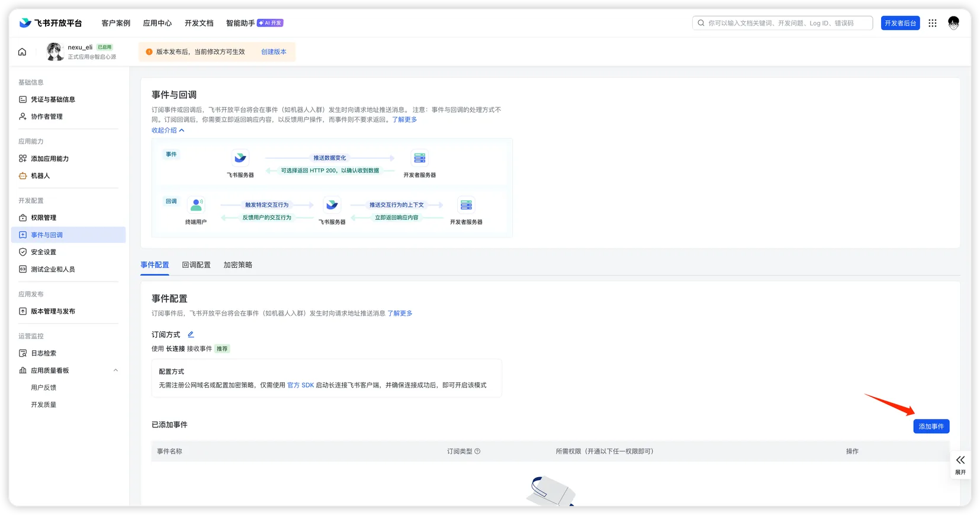Click the help icon next to 订阅类型
Viewport: 980px width, 515px height.
[477, 452]
